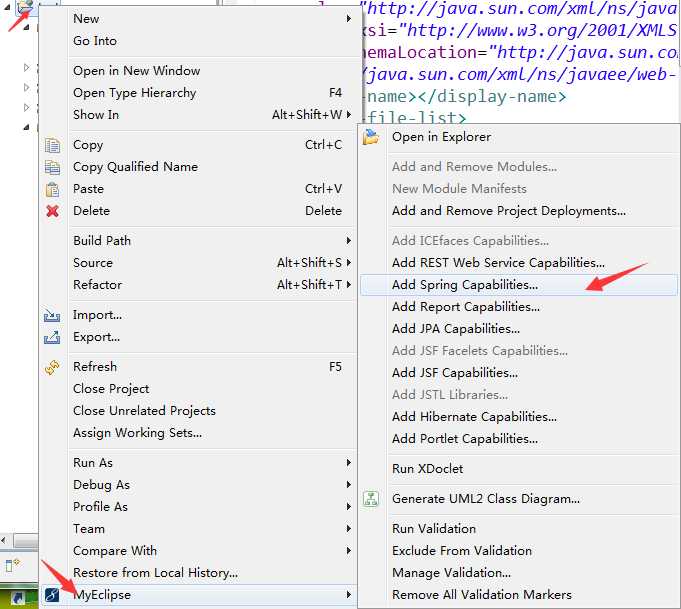Choose Restore from Local History...
The height and width of the screenshot is (609, 681).
198,573
